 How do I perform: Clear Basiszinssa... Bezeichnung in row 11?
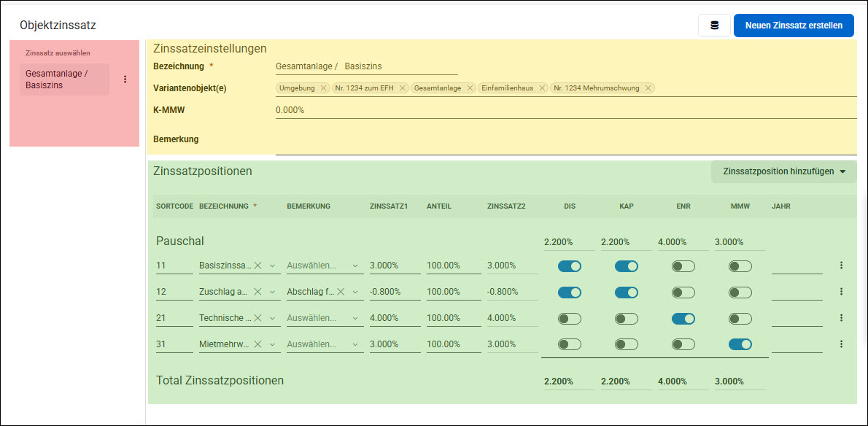pyautogui.click(x=257, y=266)
